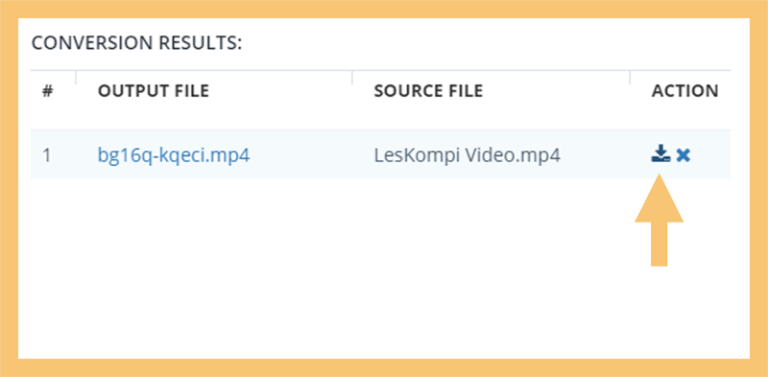
Task: Click divider between # and OUTPUT FILE headers
Action: [x=76, y=77]
